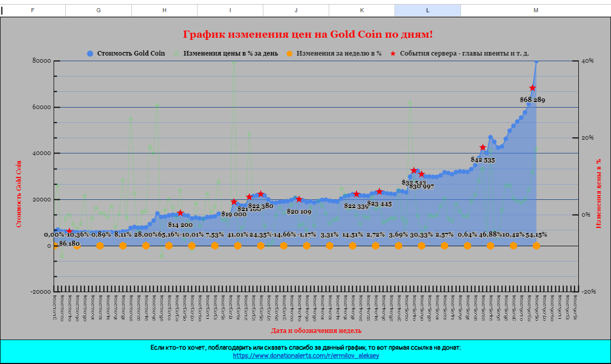Screen dimensions: 611x364
Task: Select column header F
Action: pyautogui.click(x=33, y=10)
